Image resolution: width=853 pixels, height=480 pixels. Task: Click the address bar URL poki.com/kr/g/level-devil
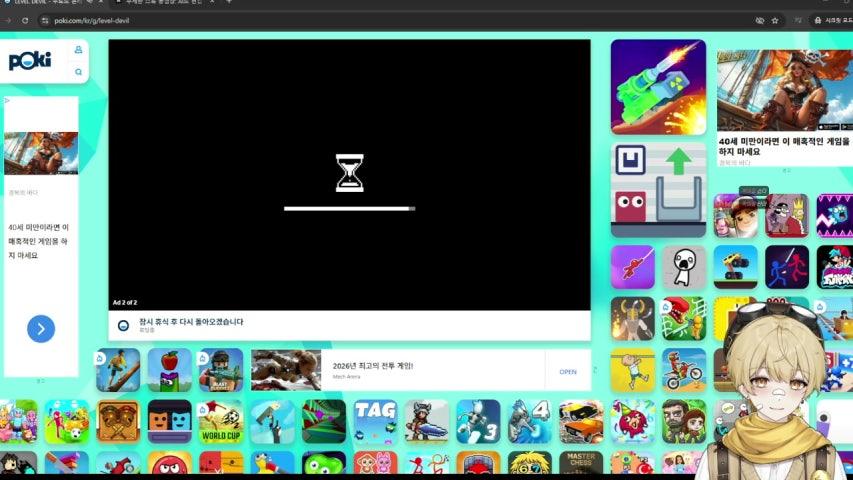click(x=91, y=21)
